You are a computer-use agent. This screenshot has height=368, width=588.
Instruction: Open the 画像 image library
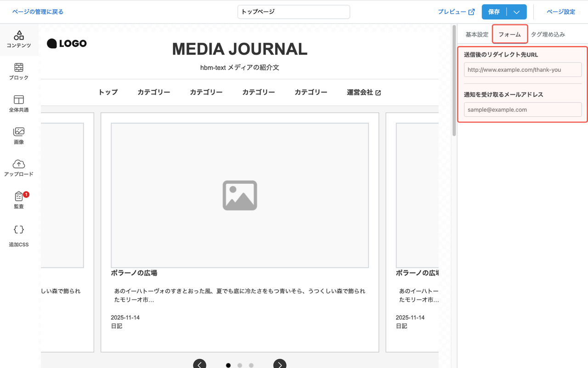[19, 136]
